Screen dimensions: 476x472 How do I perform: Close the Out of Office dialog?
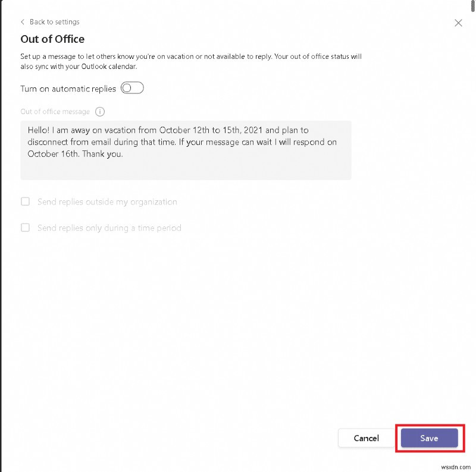pos(458,23)
